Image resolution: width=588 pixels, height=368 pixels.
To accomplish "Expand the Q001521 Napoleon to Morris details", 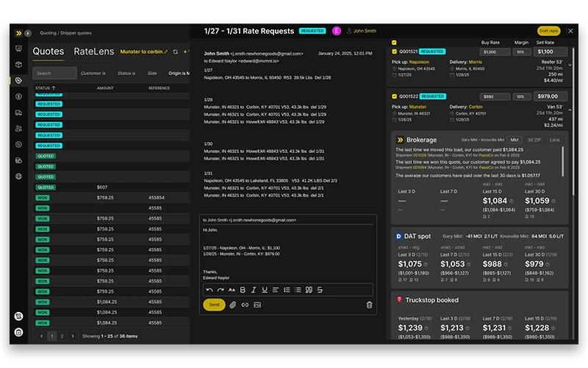I will (570, 65).
